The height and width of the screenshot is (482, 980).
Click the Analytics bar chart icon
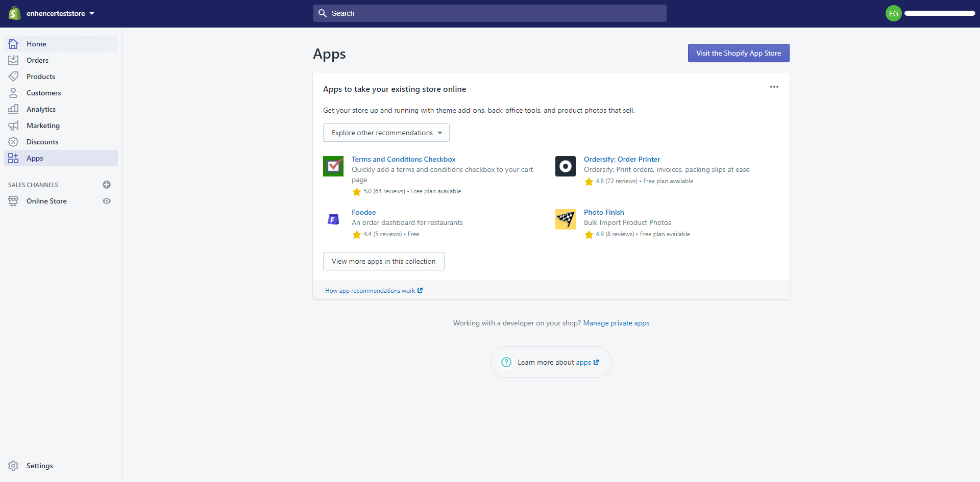(13, 109)
